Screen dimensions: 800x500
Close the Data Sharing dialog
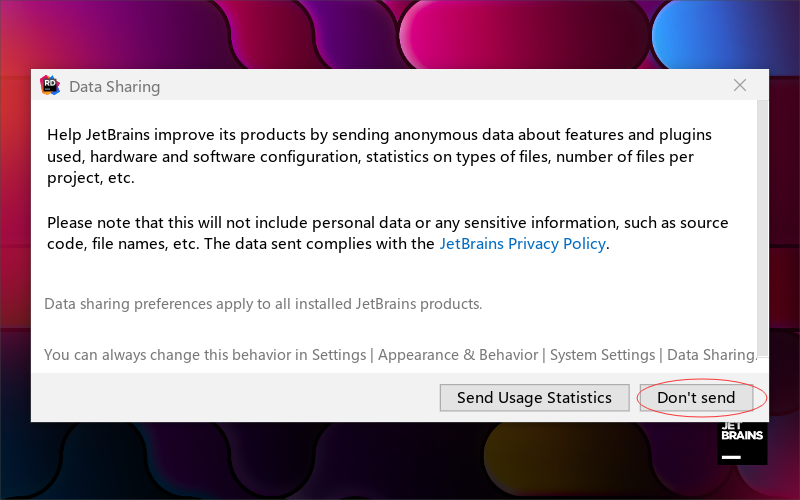(740, 86)
